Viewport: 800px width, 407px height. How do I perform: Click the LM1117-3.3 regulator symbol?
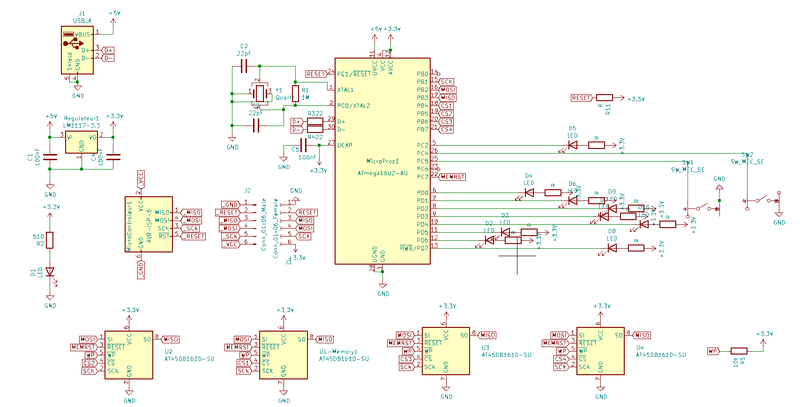point(79,142)
